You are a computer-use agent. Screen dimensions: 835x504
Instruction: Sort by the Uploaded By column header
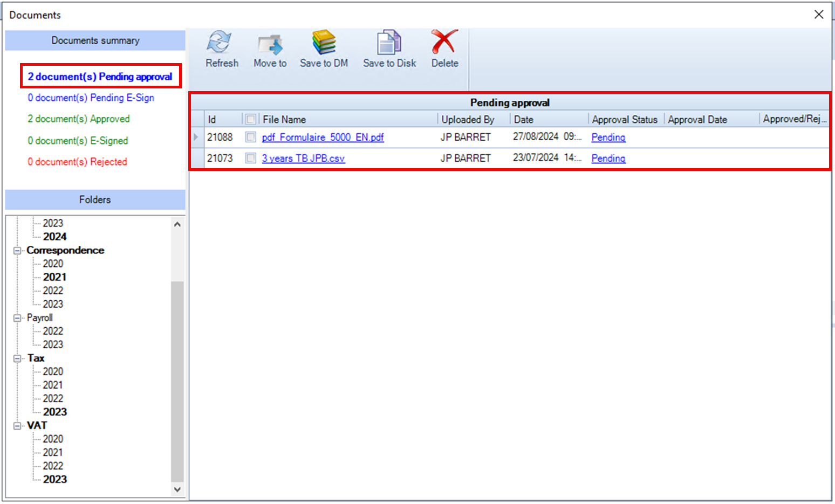click(474, 119)
